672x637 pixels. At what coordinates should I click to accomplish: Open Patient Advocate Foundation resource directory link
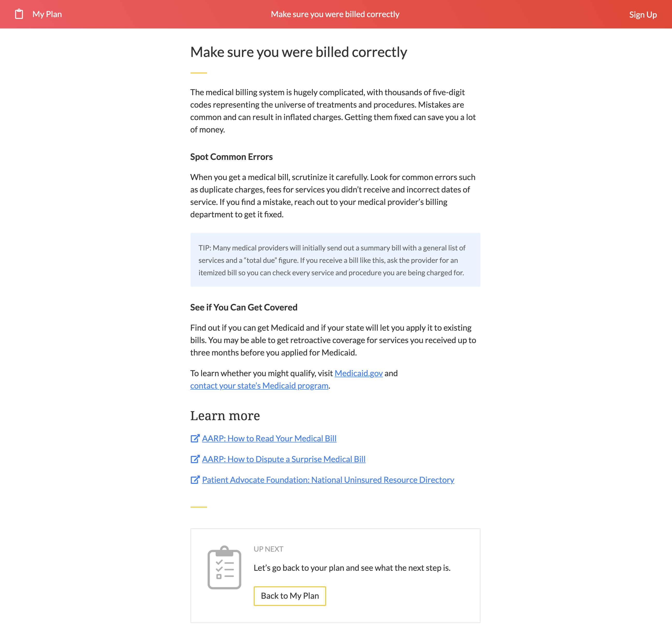pos(328,480)
